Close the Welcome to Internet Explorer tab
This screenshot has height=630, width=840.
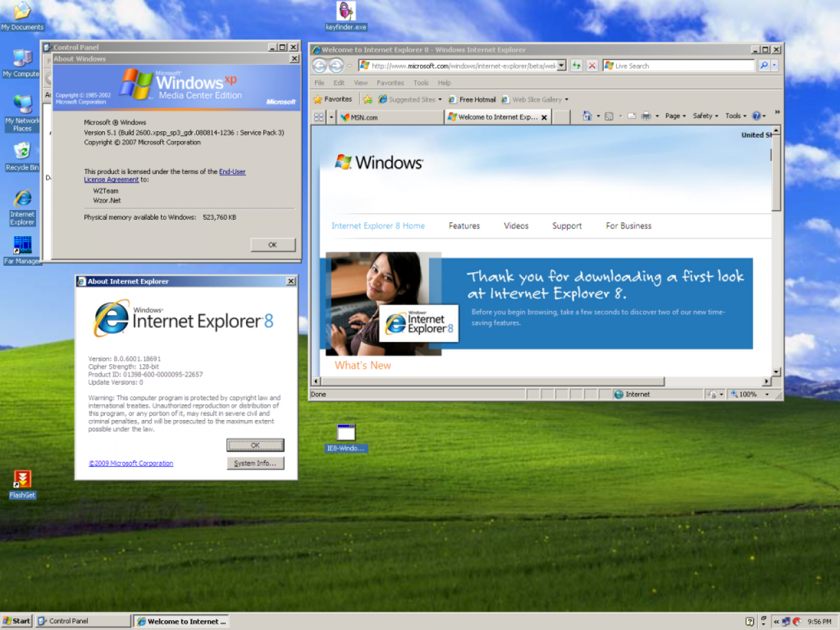544,117
